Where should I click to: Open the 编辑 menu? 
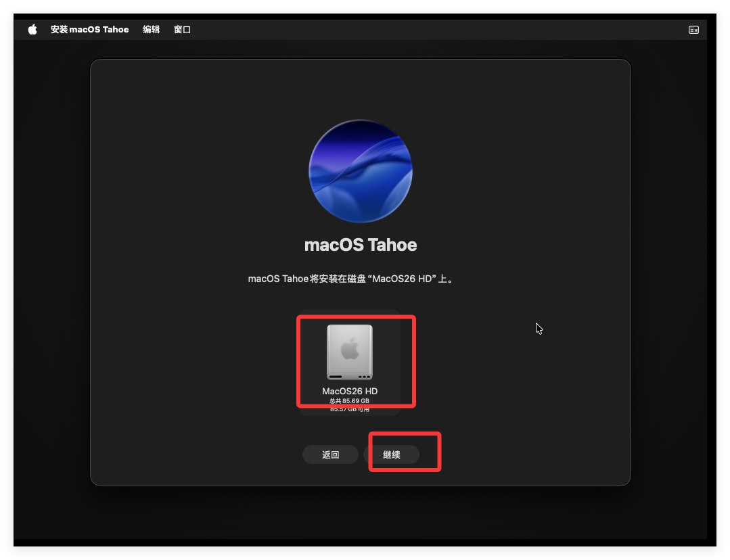[x=151, y=30]
